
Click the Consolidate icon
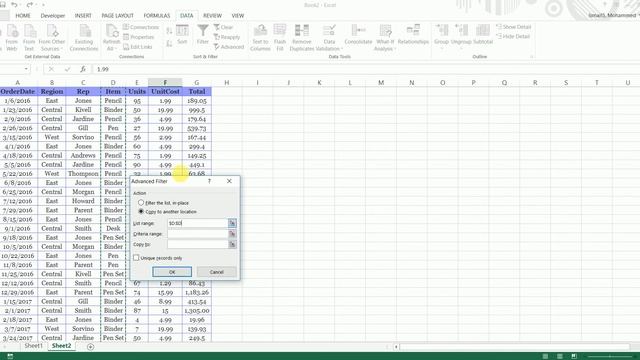pos(358,35)
